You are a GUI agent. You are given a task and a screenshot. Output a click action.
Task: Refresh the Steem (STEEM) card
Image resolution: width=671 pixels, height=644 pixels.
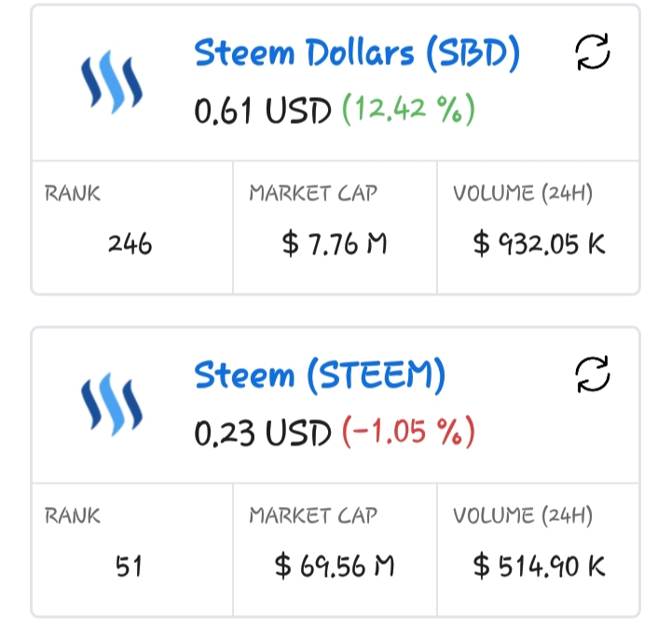pos(593,375)
